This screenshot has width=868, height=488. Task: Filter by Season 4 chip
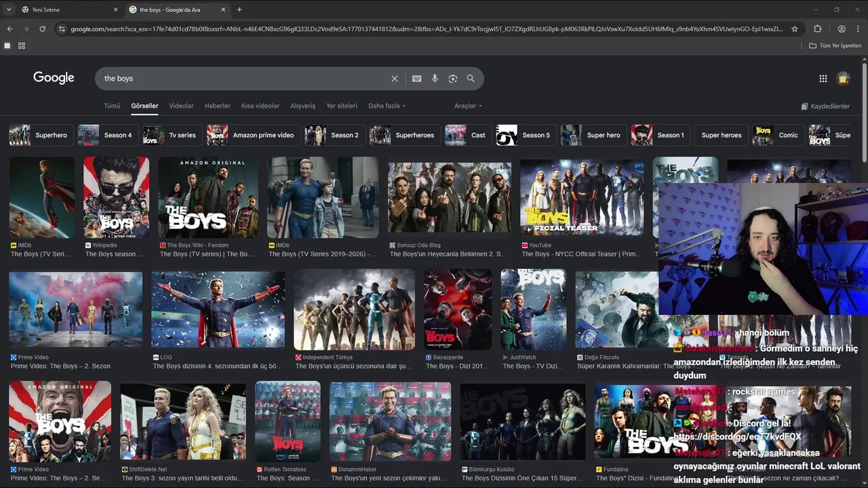point(107,135)
